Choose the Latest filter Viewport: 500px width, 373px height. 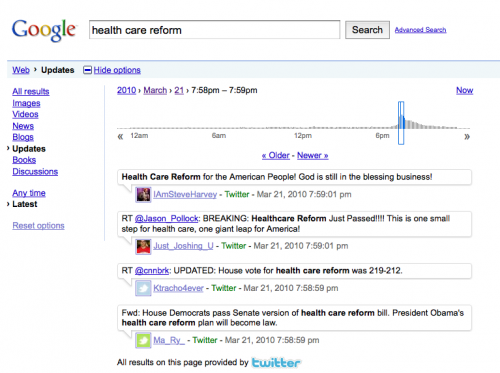click(25, 204)
